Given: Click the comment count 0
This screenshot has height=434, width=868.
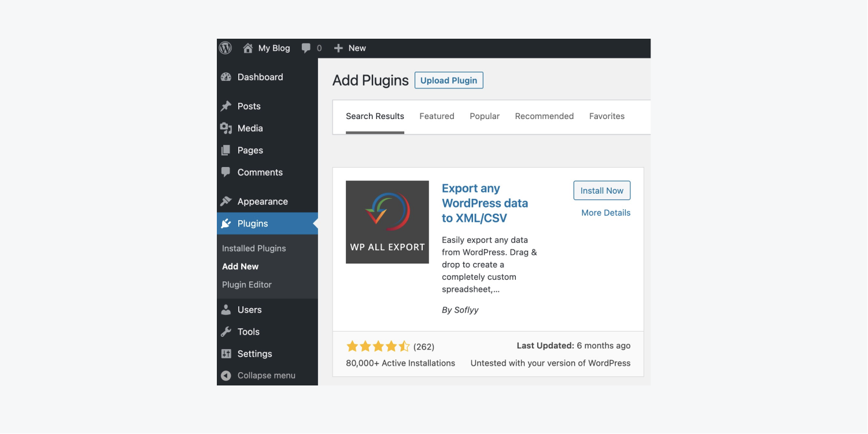Looking at the screenshot, I should [x=319, y=49].
